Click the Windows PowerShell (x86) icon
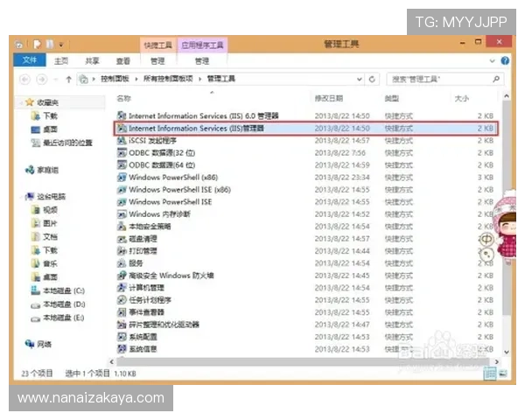The height and width of the screenshot is (420, 525). (x=122, y=177)
